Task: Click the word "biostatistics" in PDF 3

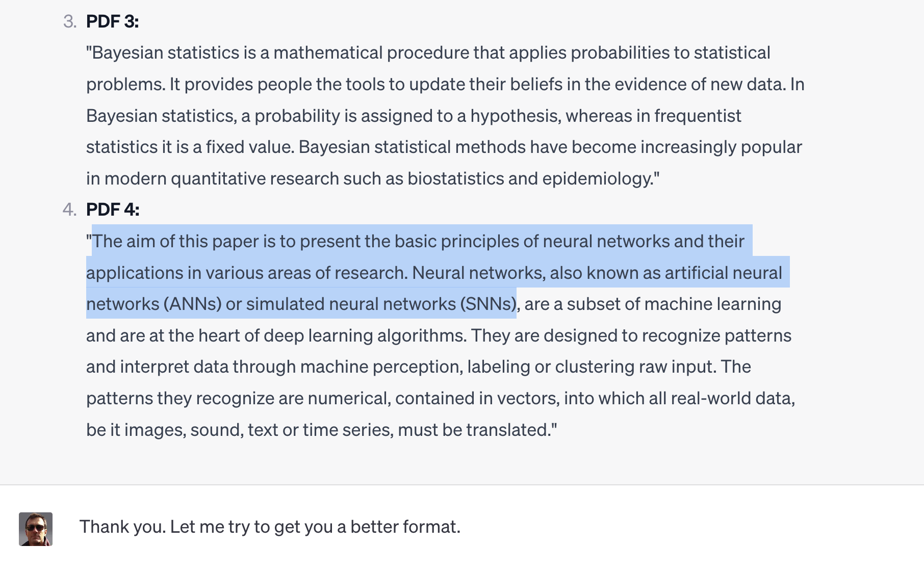Action: click(455, 179)
